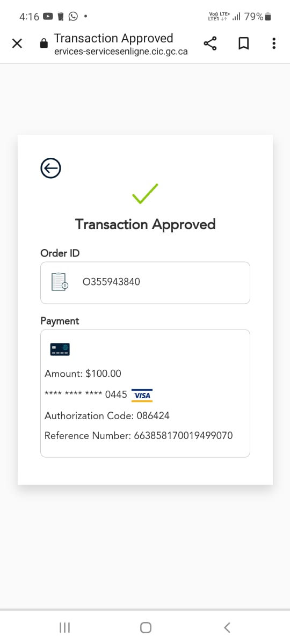Tap the circled back arrow icon
Screen dimensions: 290x644
50,169
